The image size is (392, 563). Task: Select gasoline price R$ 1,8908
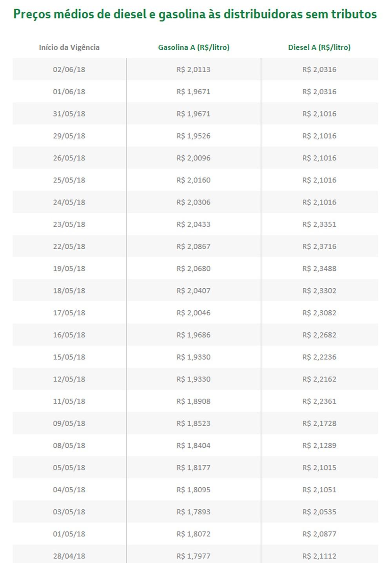[194, 401]
